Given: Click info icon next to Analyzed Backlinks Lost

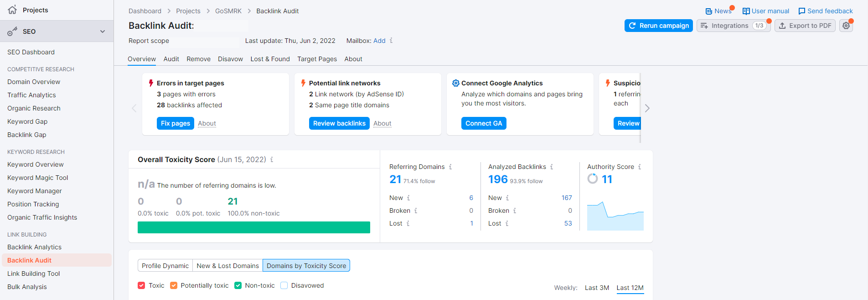Looking at the screenshot, I should [507, 223].
